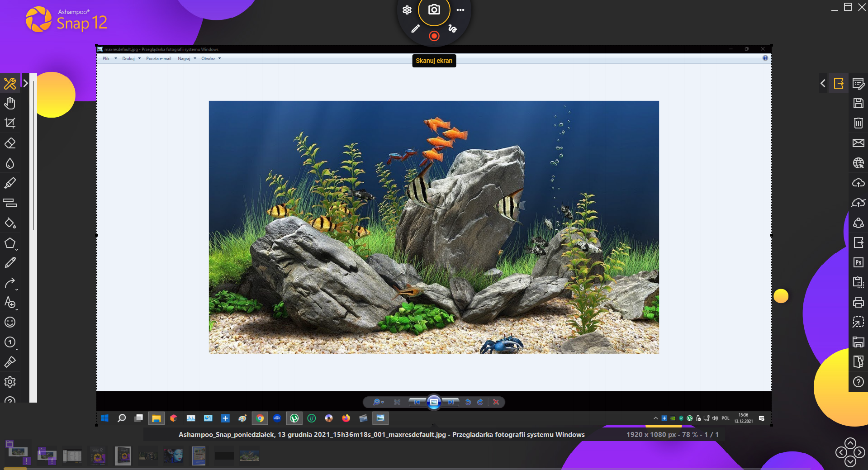Select the last aquarium thumbnail in strip
Viewport: 868px width, 470px height.
[250, 456]
